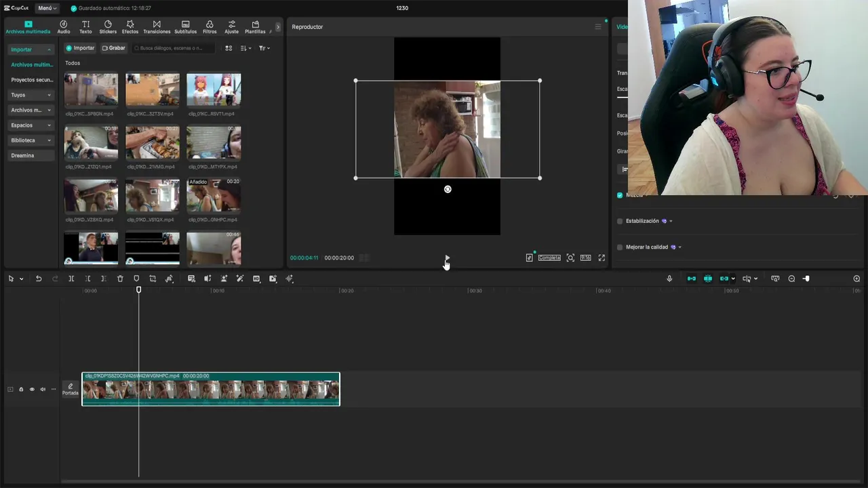Open the preview axis dropdown
This screenshot has height=488, width=868.
(x=755, y=279)
